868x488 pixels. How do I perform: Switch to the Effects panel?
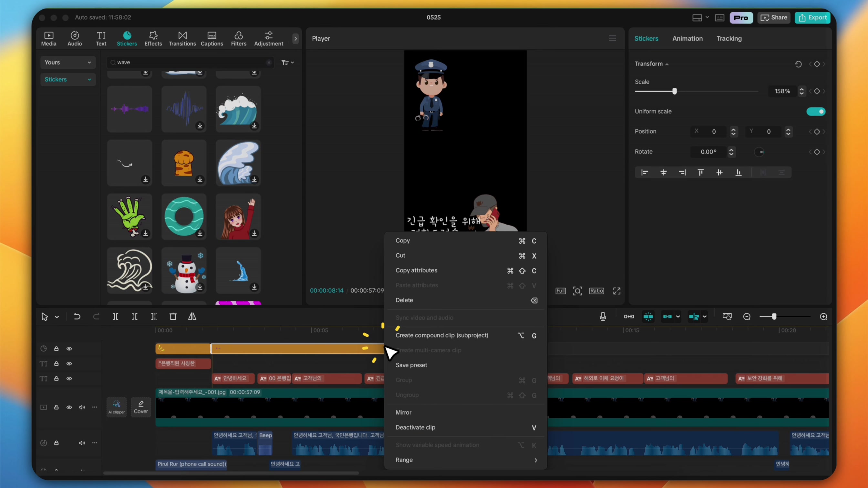tap(153, 38)
